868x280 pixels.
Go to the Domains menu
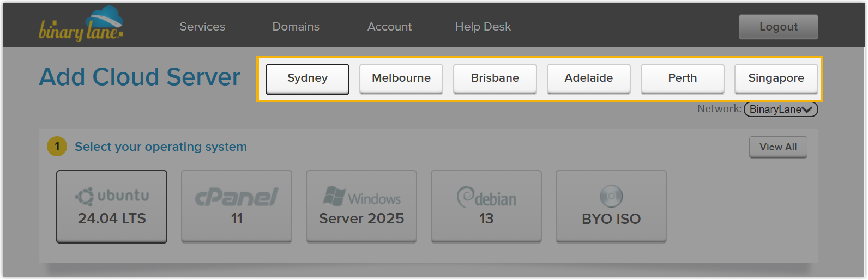296,27
